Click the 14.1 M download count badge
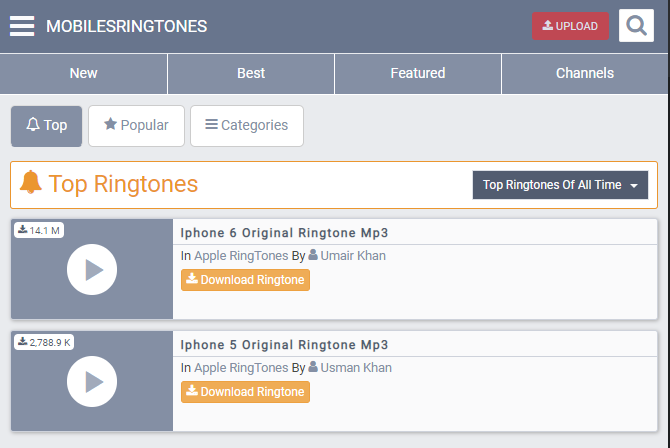670x448 pixels. (x=39, y=231)
